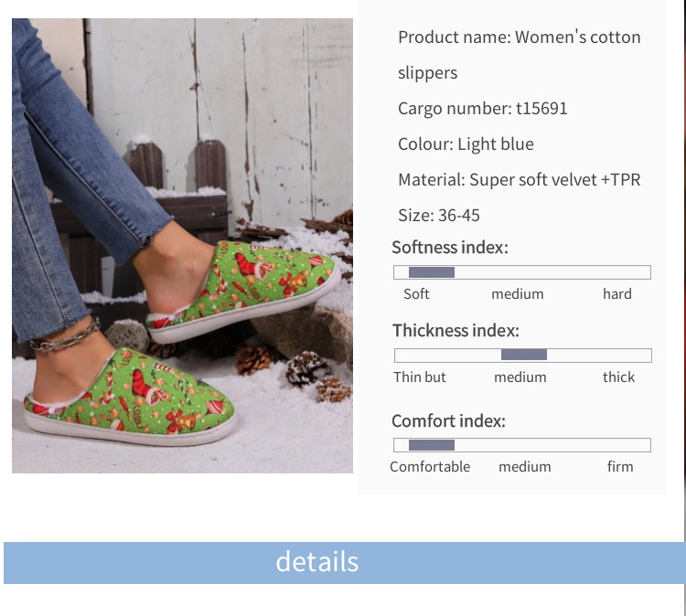686x616 pixels.
Task: Click the Cargo number t15691 text
Action: point(482,109)
